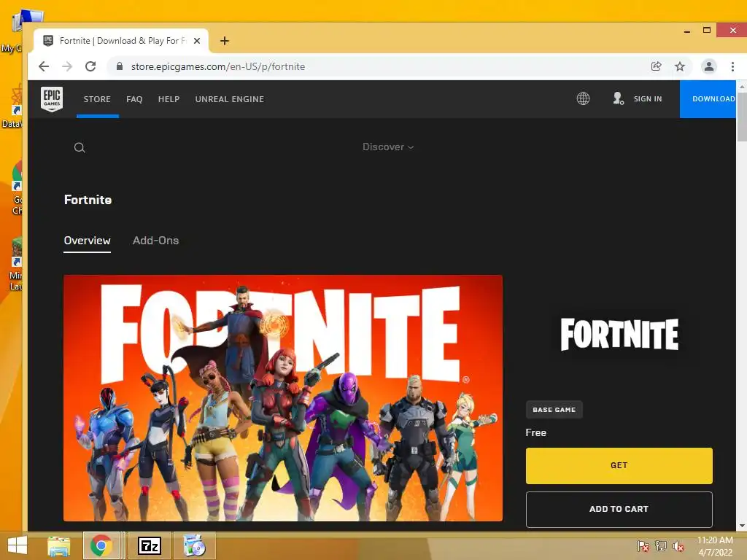This screenshot has width=747, height=560.
Task: Click the sign-in user avatar icon
Action: coord(618,98)
